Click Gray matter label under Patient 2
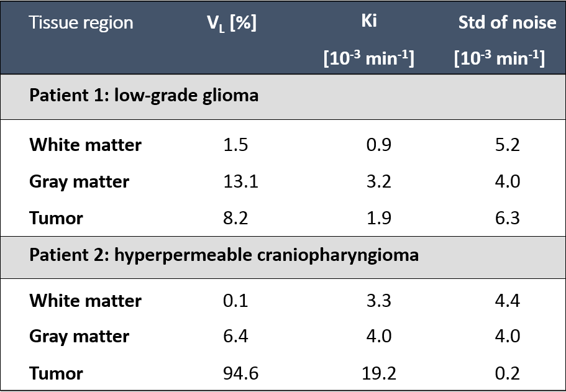566x392 pixels. click(79, 337)
